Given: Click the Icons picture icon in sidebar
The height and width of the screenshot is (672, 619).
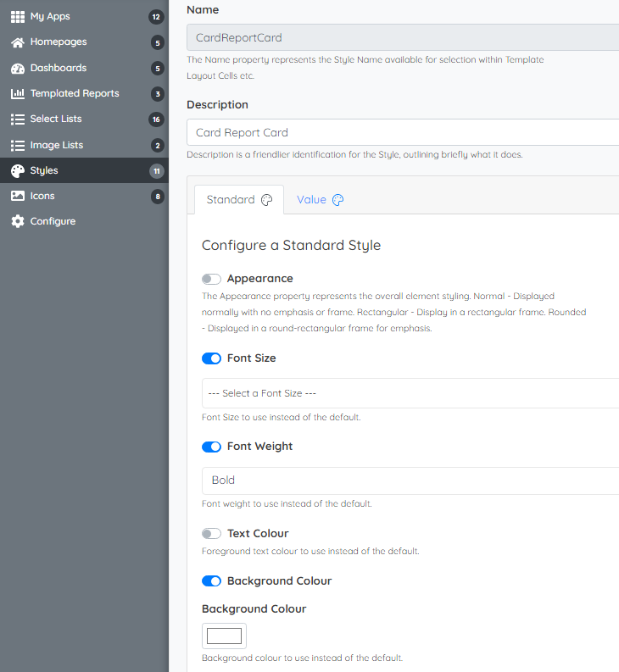Looking at the screenshot, I should coord(18,196).
